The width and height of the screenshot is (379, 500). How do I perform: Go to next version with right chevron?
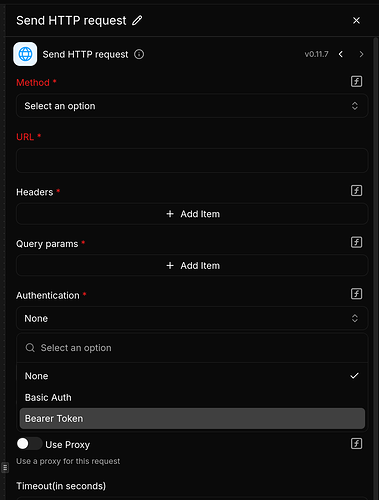[x=361, y=54]
